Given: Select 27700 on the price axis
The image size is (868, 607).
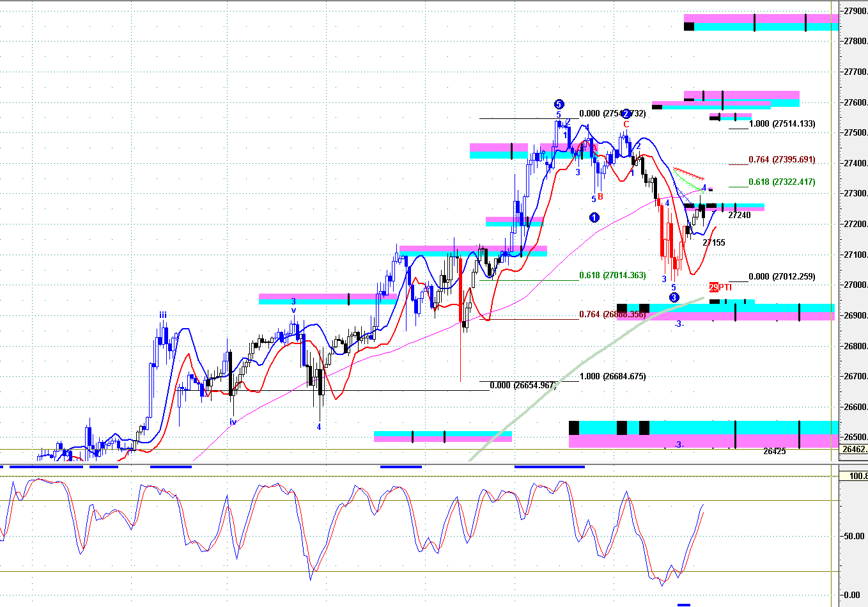Looking at the screenshot, I should tap(855, 72).
